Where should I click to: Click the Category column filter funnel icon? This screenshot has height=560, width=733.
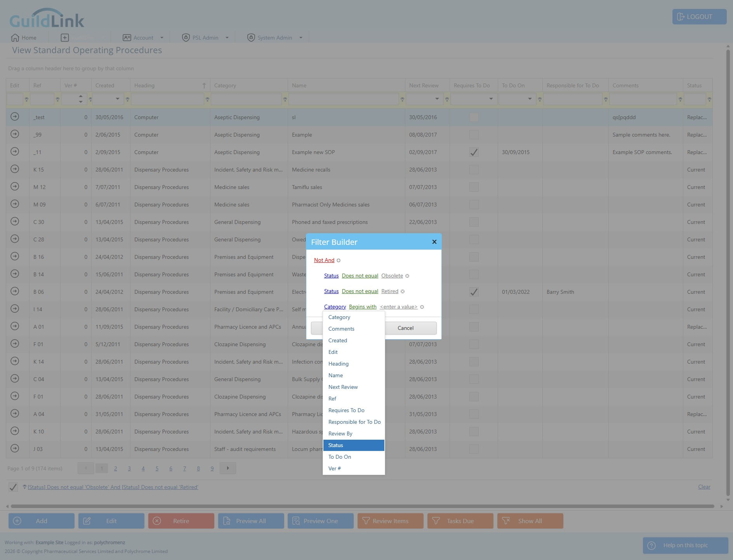pyautogui.click(x=285, y=100)
